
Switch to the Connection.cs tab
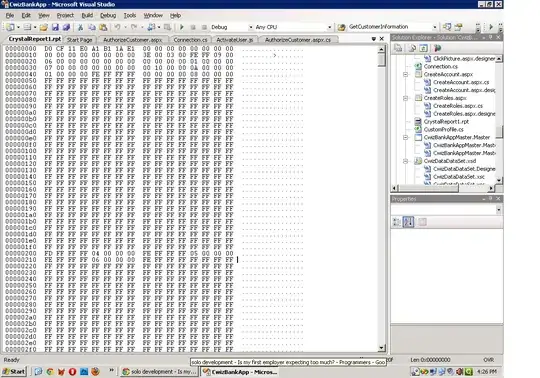190,40
